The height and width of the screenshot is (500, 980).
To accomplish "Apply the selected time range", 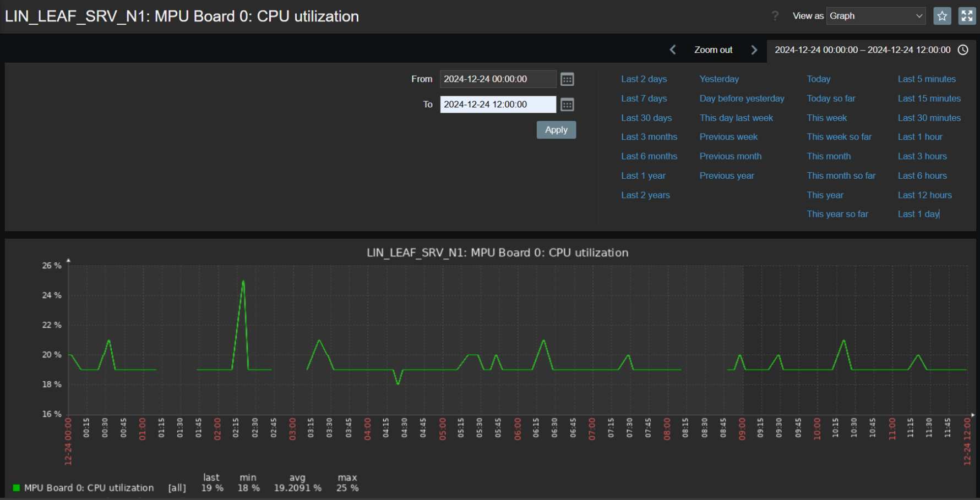I will pos(556,130).
